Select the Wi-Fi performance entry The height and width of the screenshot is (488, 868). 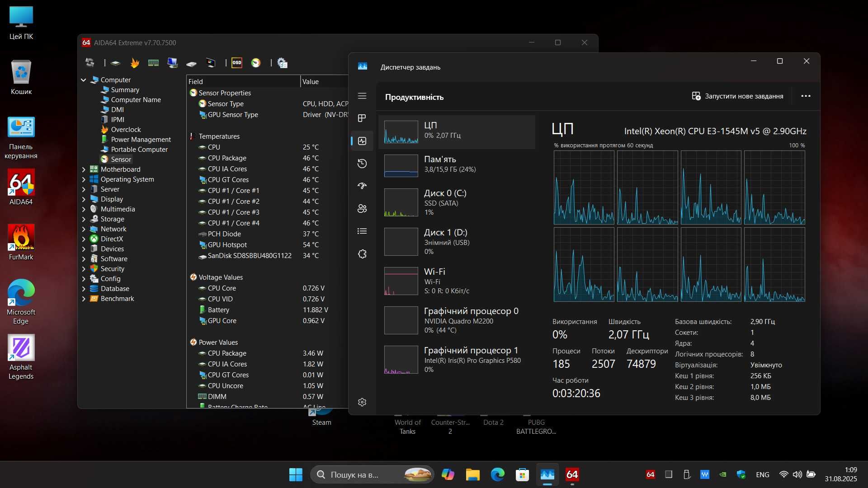coord(457,281)
